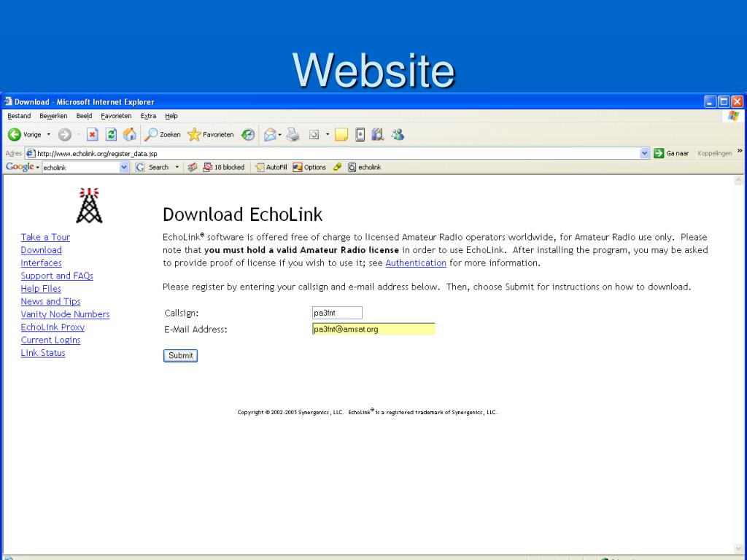
Task: Open the EchoLink Proxy link
Action: 53,327
